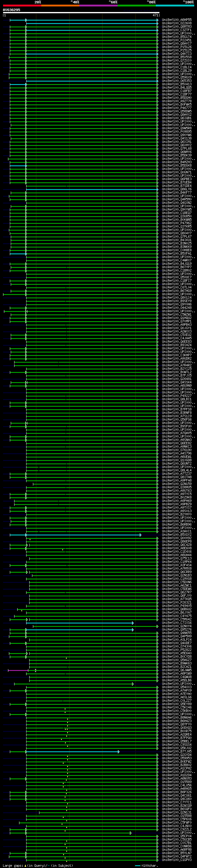
Task: Click the orange ~40% legend segment
Action: pos(60,6)
